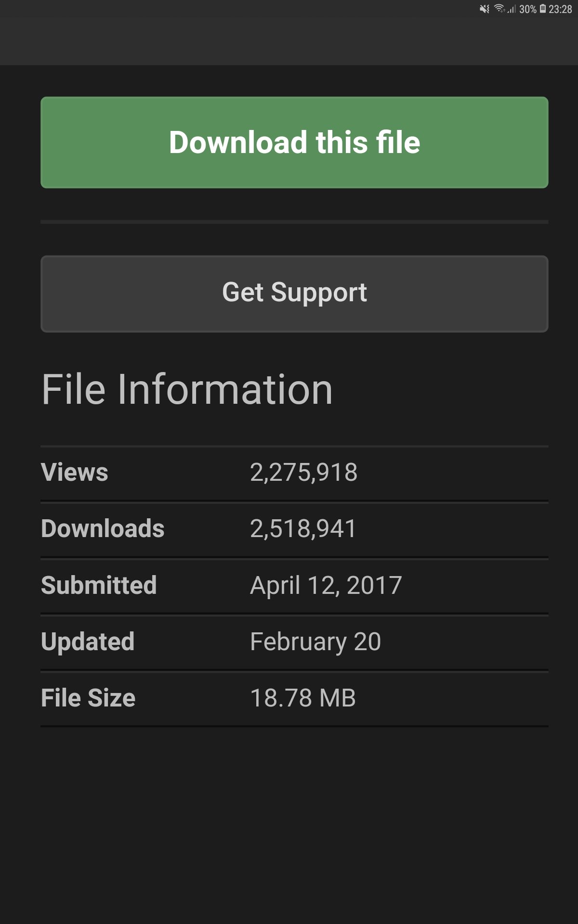Tap the cellular signal bars icon
Screen dimensions: 578x924
tap(512, 9)
